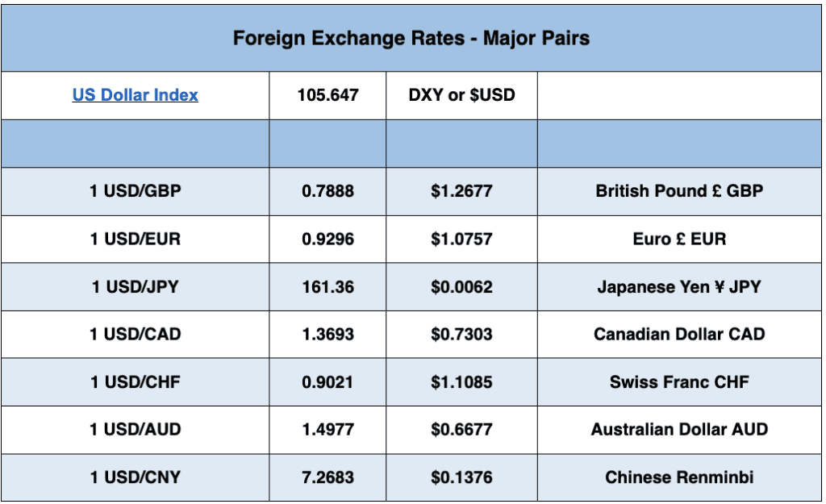Click the 'DXY or $USD' cell
Screen dimensions: 826x504
[461, 95]
